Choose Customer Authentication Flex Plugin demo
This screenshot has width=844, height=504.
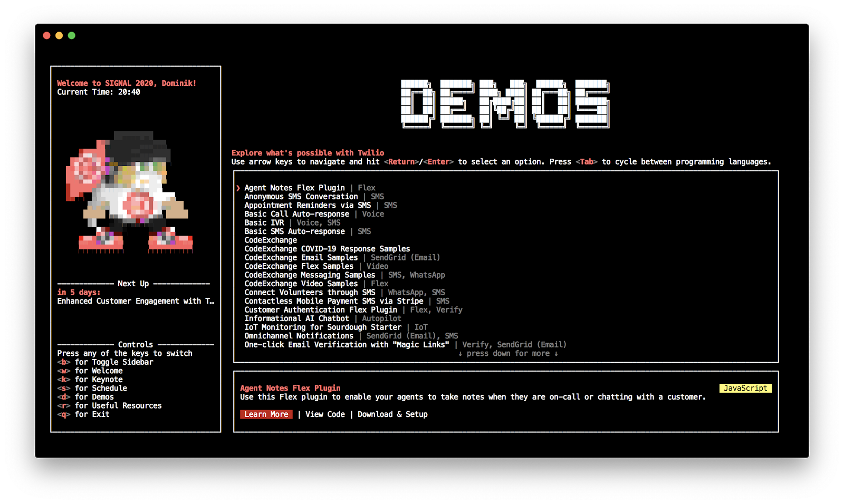coord(353,309)
